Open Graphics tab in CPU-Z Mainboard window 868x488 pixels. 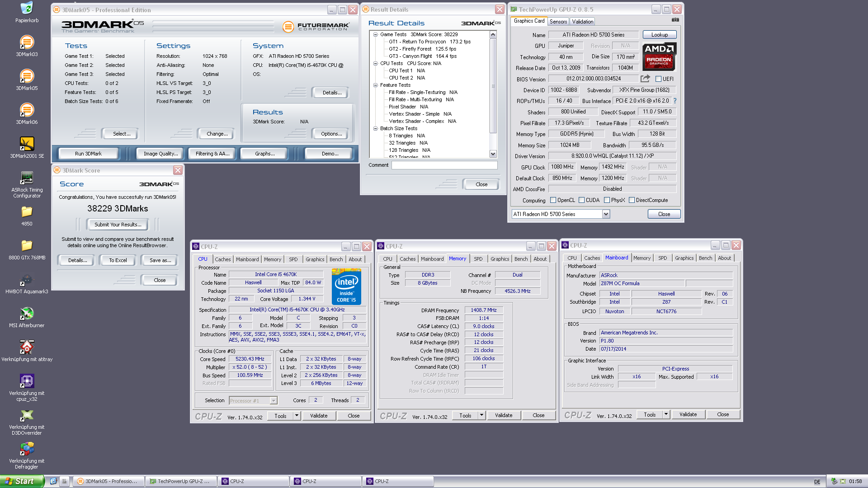(x=684, y=258)
